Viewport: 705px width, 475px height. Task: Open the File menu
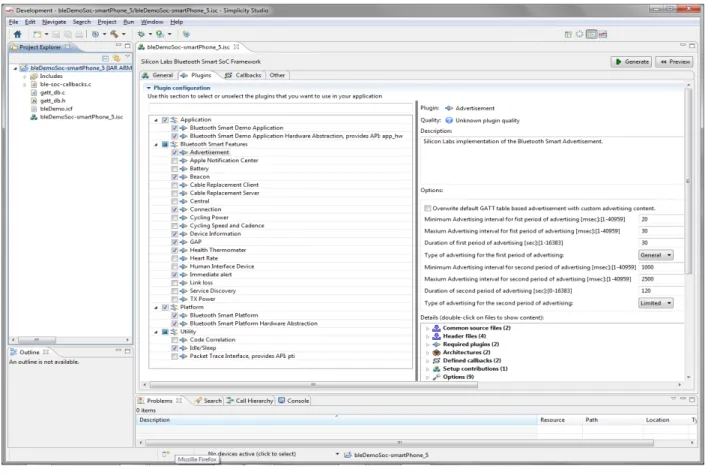pos(13,22)
